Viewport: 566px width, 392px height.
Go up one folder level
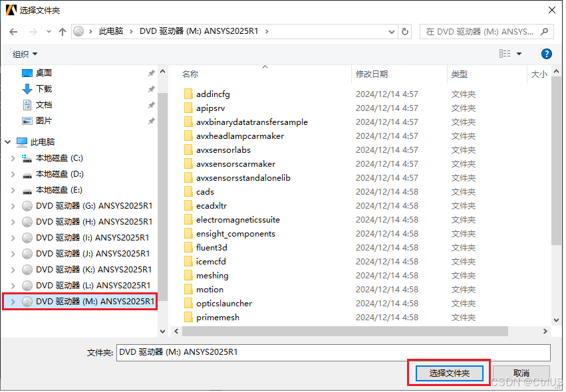pos(63,32)
